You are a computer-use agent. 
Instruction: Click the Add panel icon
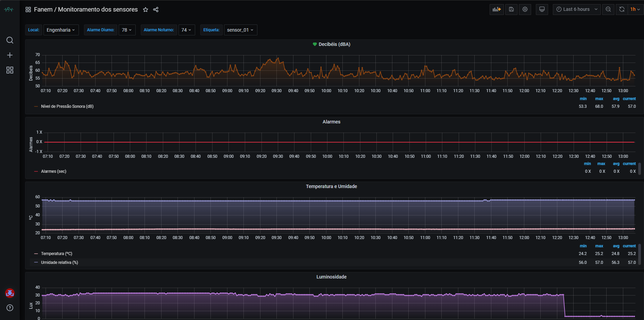[496, 10]
